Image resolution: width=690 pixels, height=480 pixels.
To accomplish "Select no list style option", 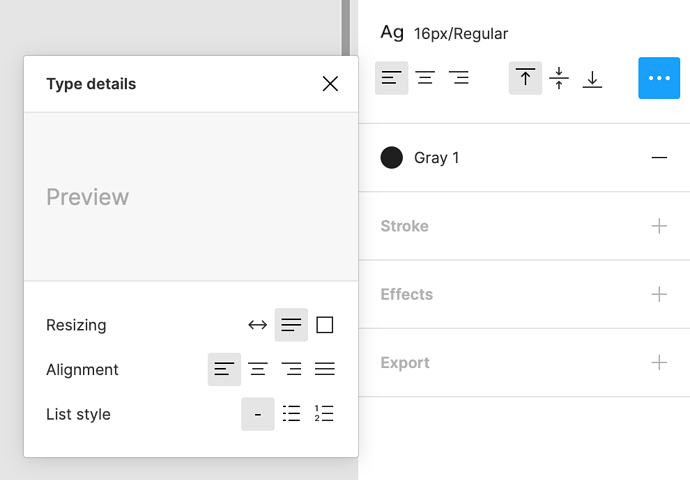I will 257,414.
